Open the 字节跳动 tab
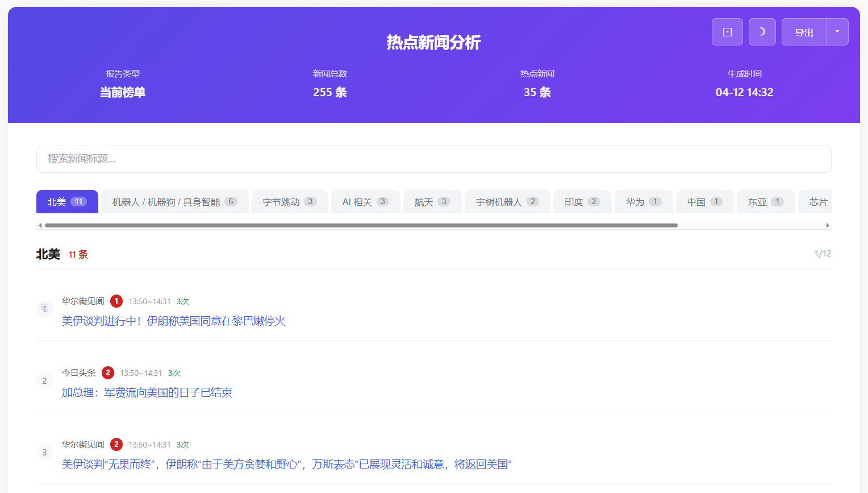The image size is (868, 493). click(289, 202)
